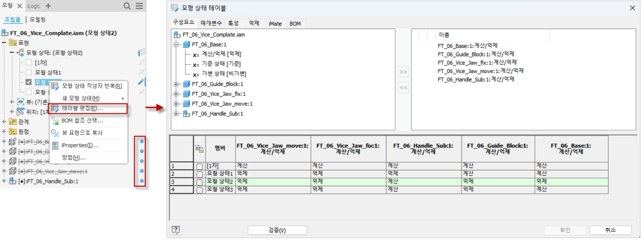The image size is (644, 242).
Task: Expand FT_06_Handle_Sub:1 in model browser
Action: pyautogui.click(x=4, y=181)
